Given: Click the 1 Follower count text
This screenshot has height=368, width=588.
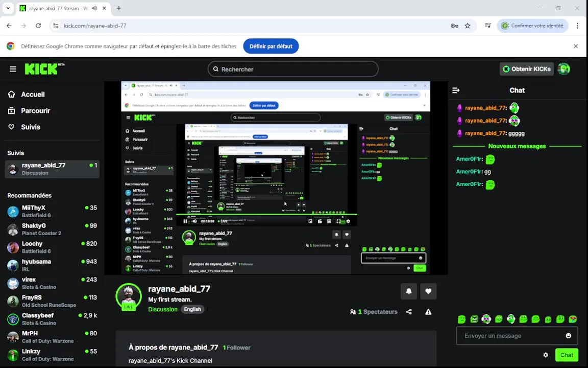Looking at the screenshot, I should point(237,348).
